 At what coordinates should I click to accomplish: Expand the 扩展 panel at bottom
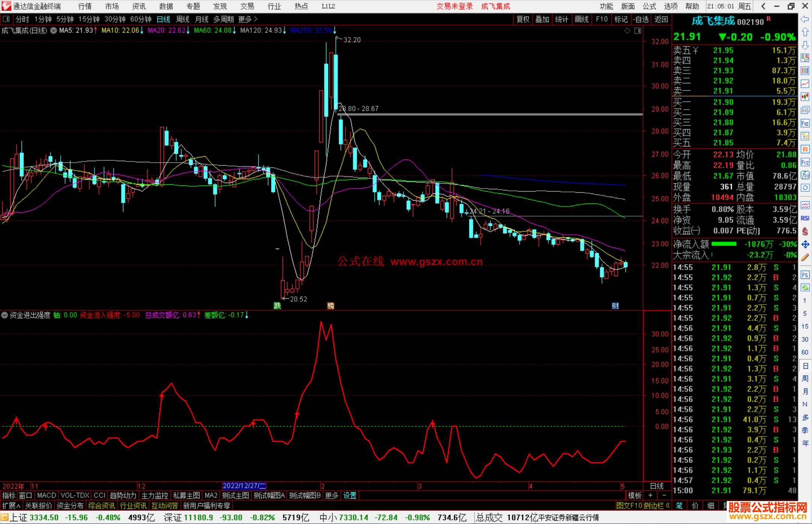tap(11, 506)
